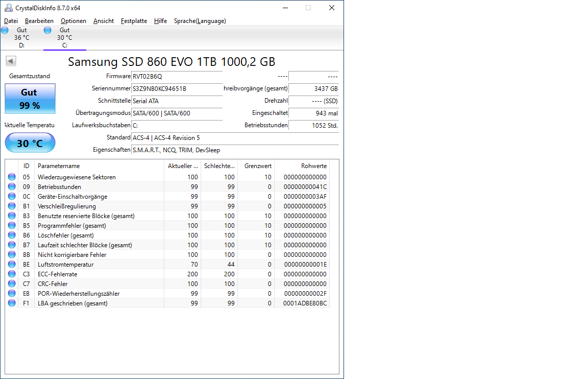Click the Gesamtzustand label
This screenshot has width=588, height=379.
[30, 76]
